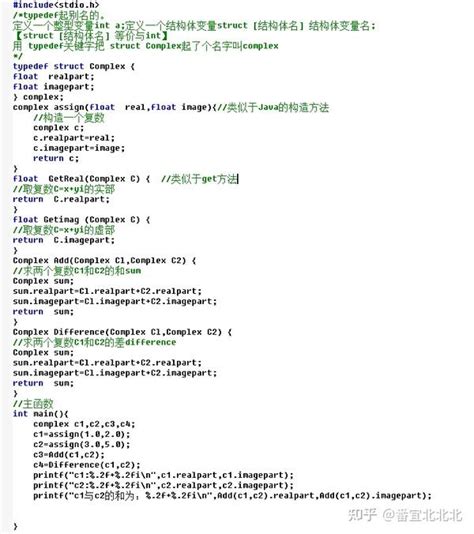This screenshot has height=534, width=474.
Task: Click the Zhihu watermark text
Action: click(x=405, y=515)
